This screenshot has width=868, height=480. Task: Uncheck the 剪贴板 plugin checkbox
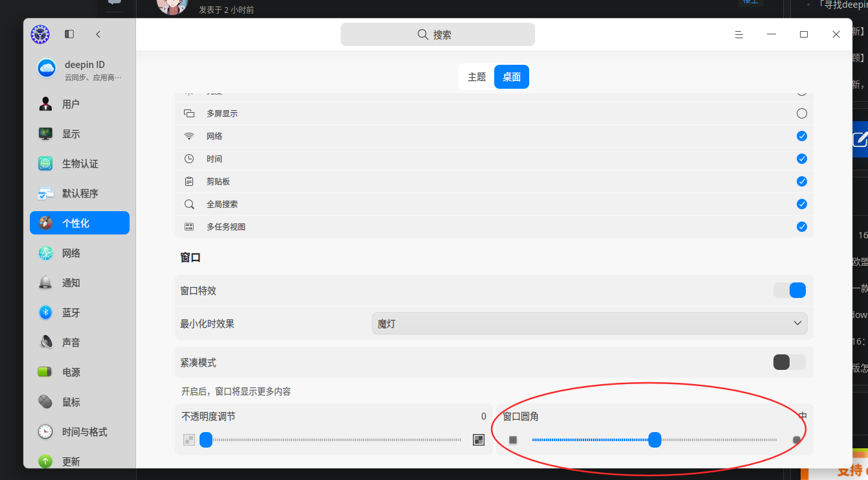pyautogui.click(x=802, y=181)
